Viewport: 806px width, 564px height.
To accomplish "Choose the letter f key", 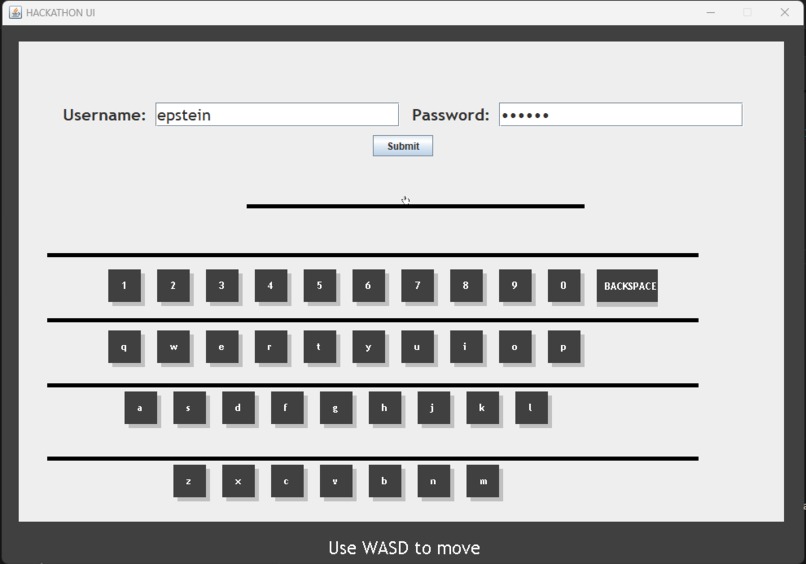I will pos(287,408).
